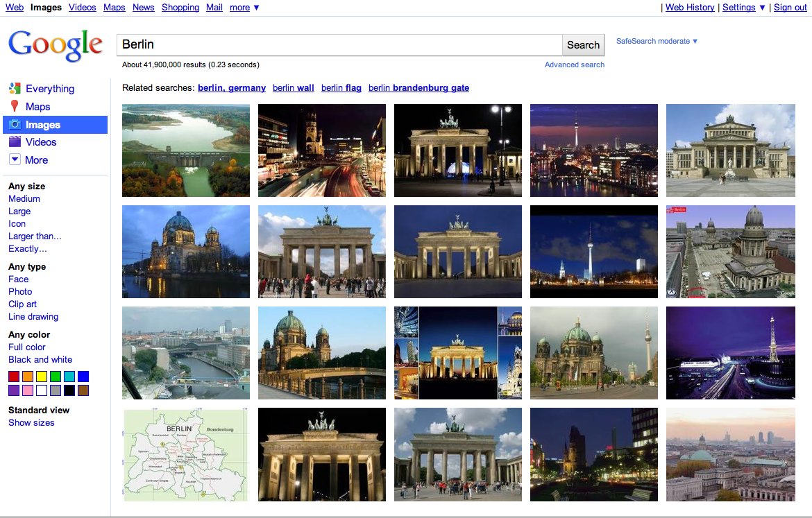Filter results by Face type
Viewport: 812px width, 518px height.
click(x=18, y=279)
